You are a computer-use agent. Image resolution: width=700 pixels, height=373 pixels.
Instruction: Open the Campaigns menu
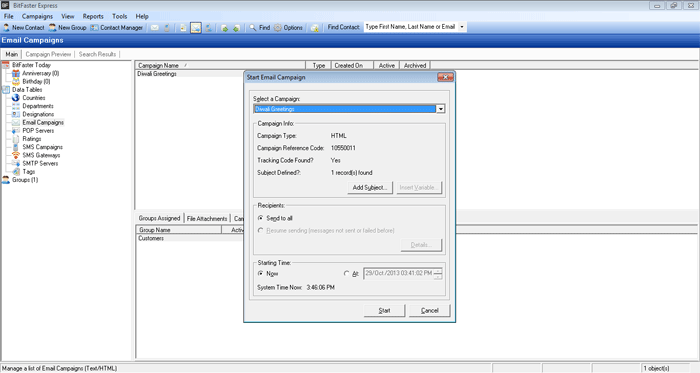pos(38,17)
